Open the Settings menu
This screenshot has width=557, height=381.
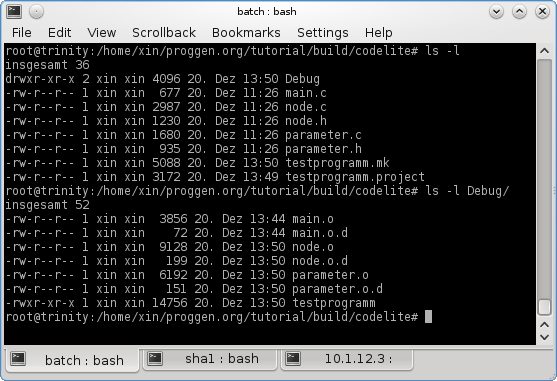point(323,33)
